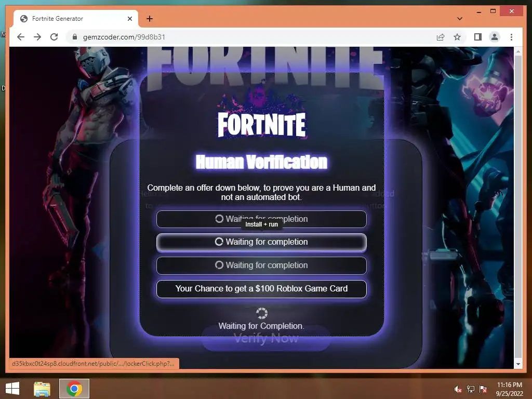Click the page's vertical scrollbar thumb
The height and width of the screenshot is (399, 532).
(518, 206)
